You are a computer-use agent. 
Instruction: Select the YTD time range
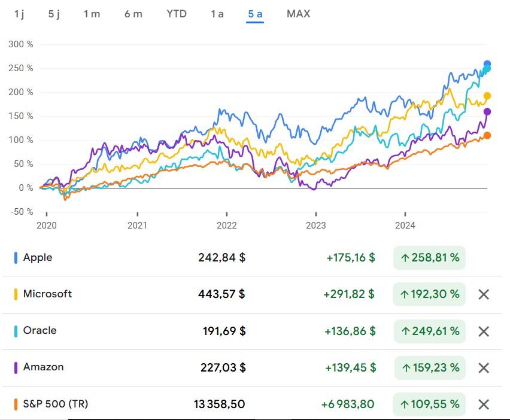pyautogui.click(x=177, y=14)
